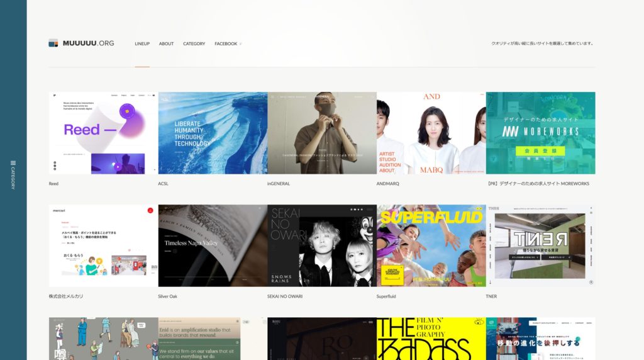Viewport: 644px width, 360px height.
Task: Expand the FACEBOOK menu arrow
Action: pyautogui.click(x=241, y=43)
